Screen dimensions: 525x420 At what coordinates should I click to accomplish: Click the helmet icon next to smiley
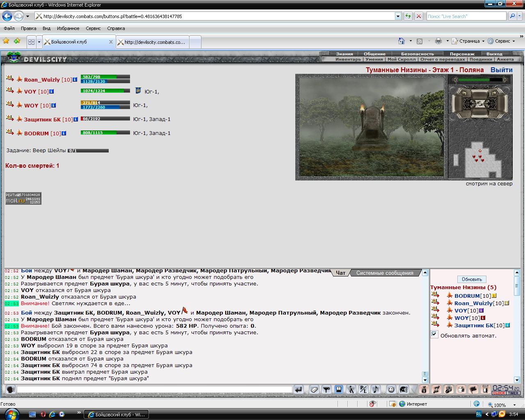[x=404, y=390]
